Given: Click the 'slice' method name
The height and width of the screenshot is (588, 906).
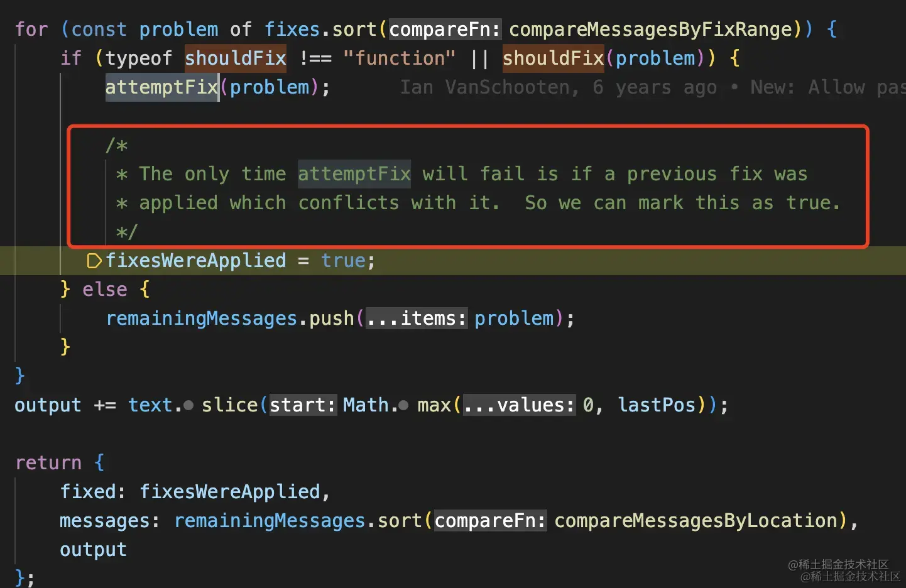Looking at the screenshot, I should [x=229, y=405].
